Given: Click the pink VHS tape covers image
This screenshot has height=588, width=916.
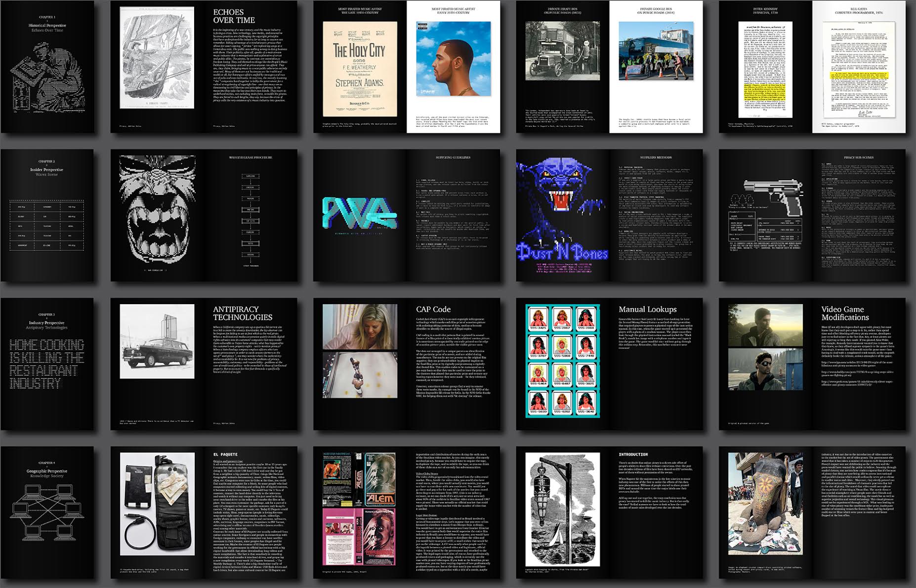Looking at the screenshot, I should [x=360, y=536].
